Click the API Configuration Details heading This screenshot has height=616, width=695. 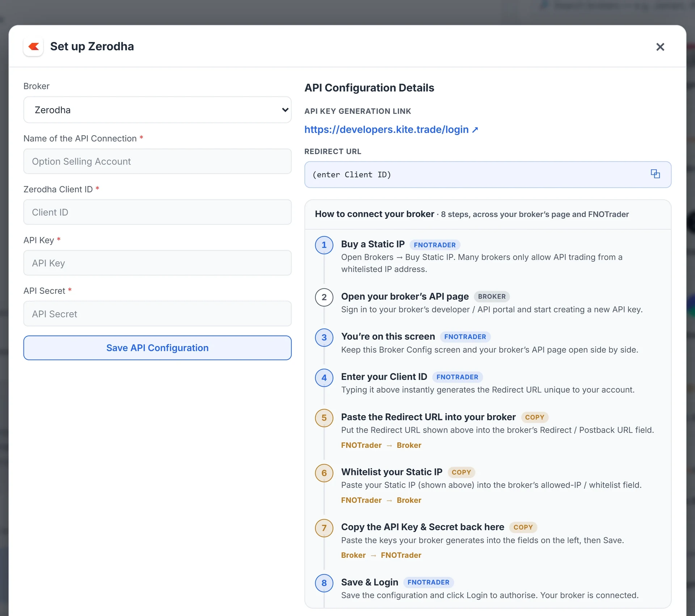pos(369,88)
